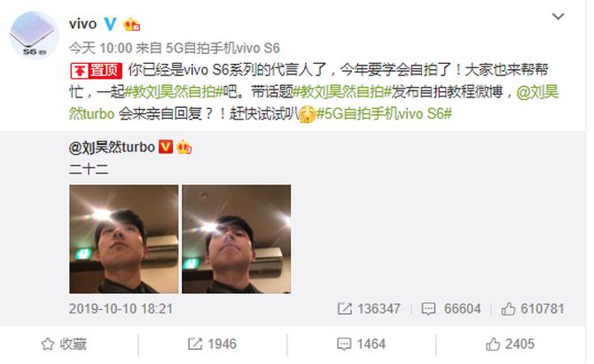Like the quoted post with 610781 likes
This screenshot has width=594, height=364.
coord(533,309)
